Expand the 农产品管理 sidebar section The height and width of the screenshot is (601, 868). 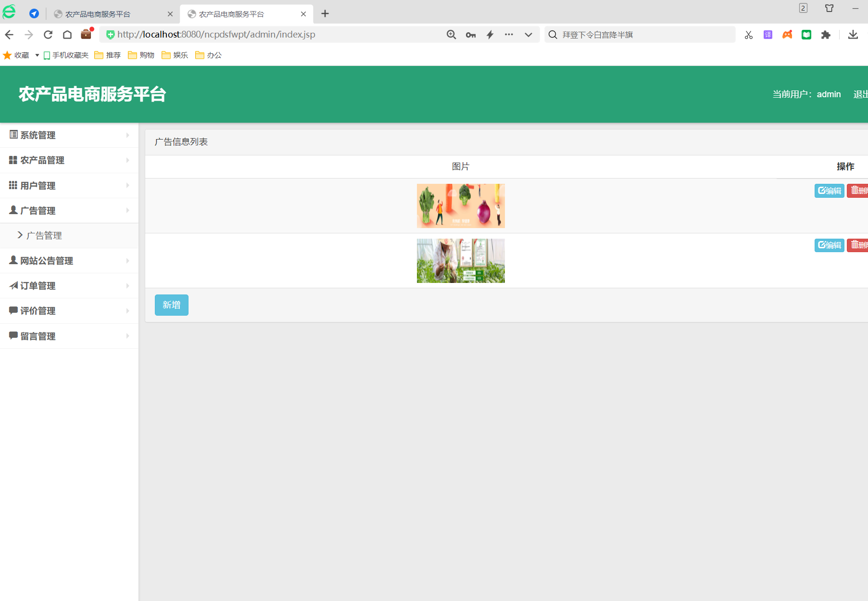(69, 160)
